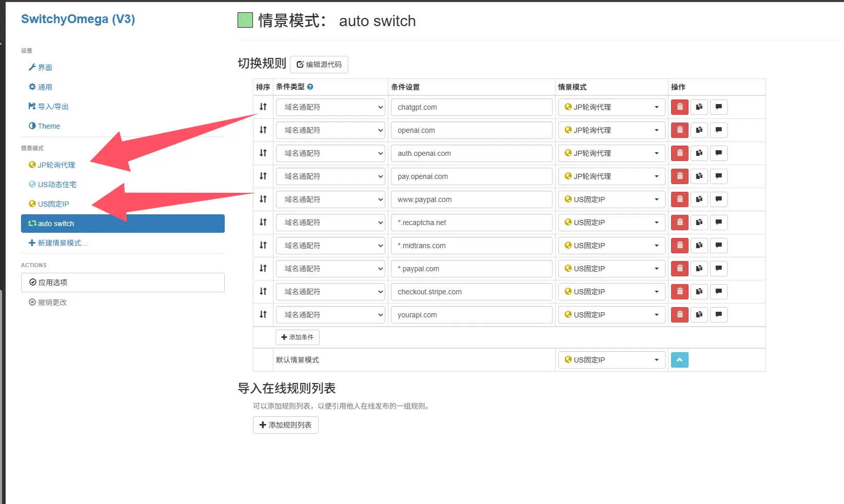Open profile dropdown for checkout.stripe.com rule
This screenshot has height=504, width=844.
tap(612, 292)
